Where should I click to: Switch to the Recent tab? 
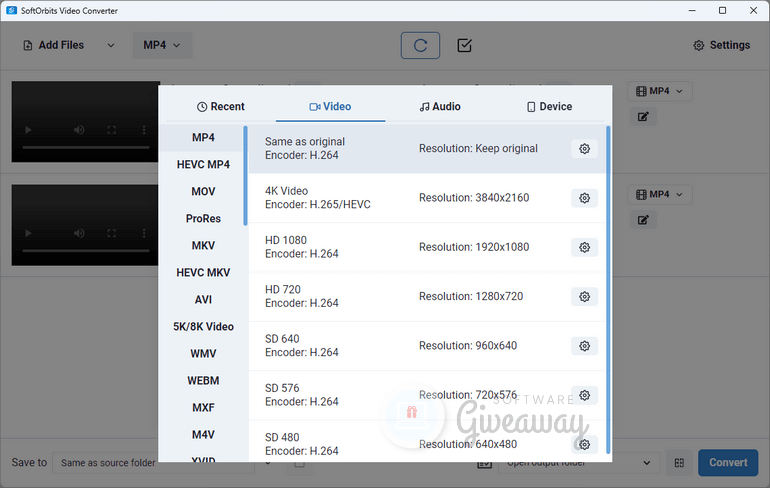(220, 107)
